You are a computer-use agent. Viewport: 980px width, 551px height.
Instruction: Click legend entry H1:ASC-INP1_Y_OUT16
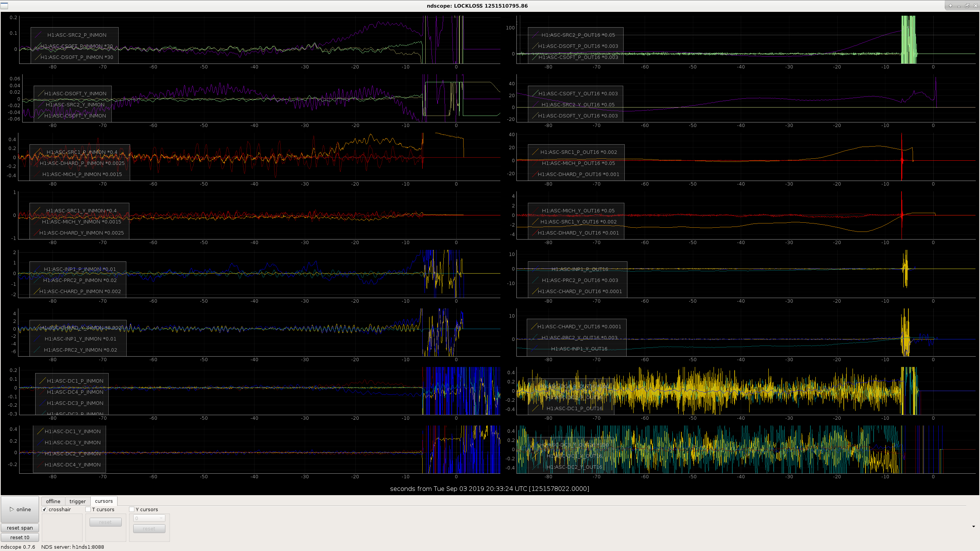tap(579, 349)
